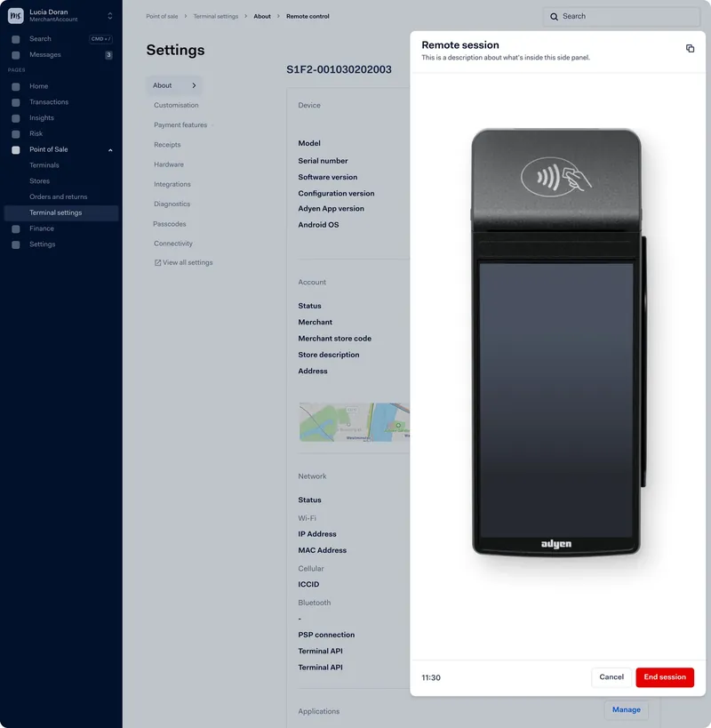Click the Messages sidebar icon
Screen dimensions: 711x728
click(x=16, y=55)
